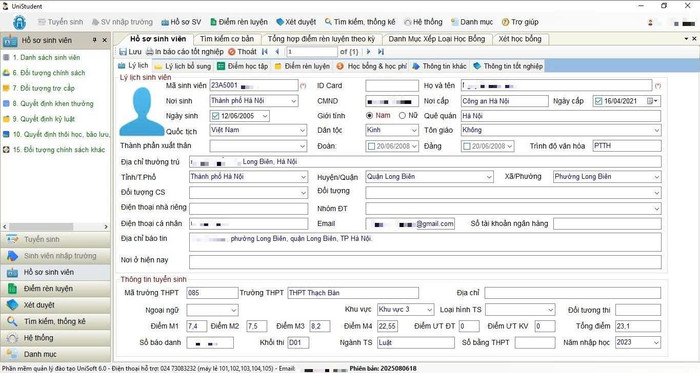Click the Lưu save icon
The image size is (700, 373).
point(123,52)
